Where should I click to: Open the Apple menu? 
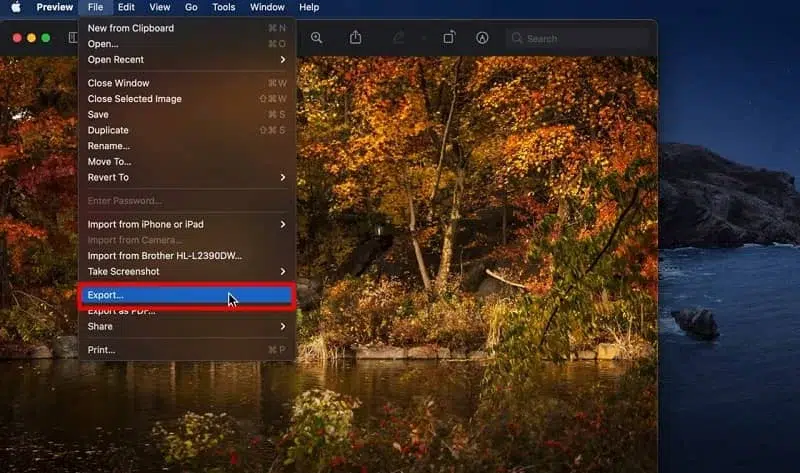(x=16, y=7)
